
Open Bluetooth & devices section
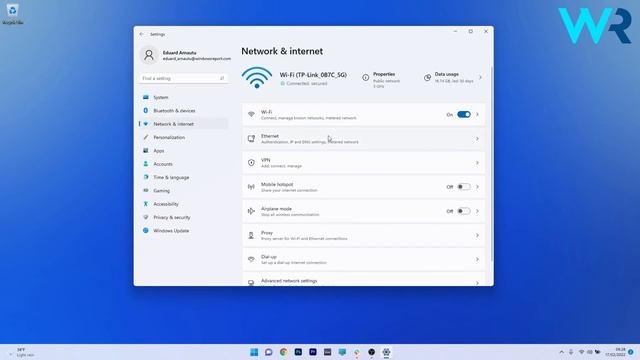183,111
